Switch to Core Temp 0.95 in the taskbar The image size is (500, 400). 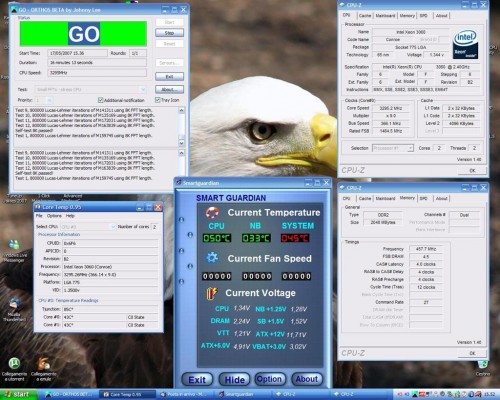pos(128,394)
